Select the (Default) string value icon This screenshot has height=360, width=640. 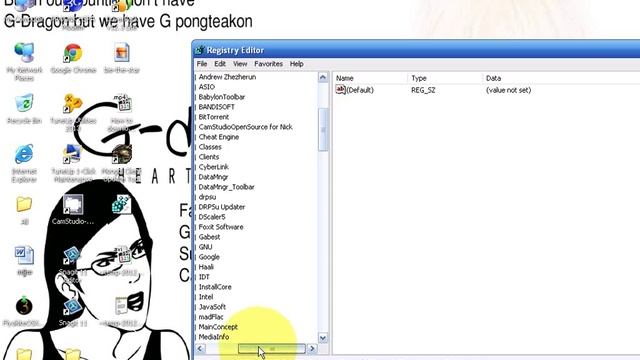click(x=340, y=90)
